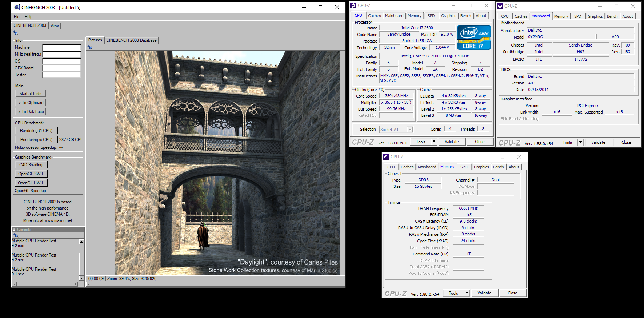
Task: Click the console scrollbar up arrow
Action: (x=81, y=242)
